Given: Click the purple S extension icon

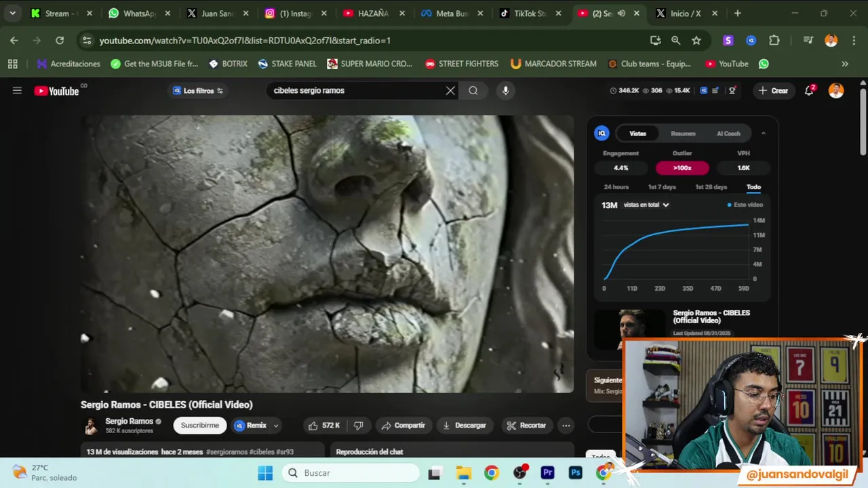Looking at the screenshot, I should (x=728, y=41).
